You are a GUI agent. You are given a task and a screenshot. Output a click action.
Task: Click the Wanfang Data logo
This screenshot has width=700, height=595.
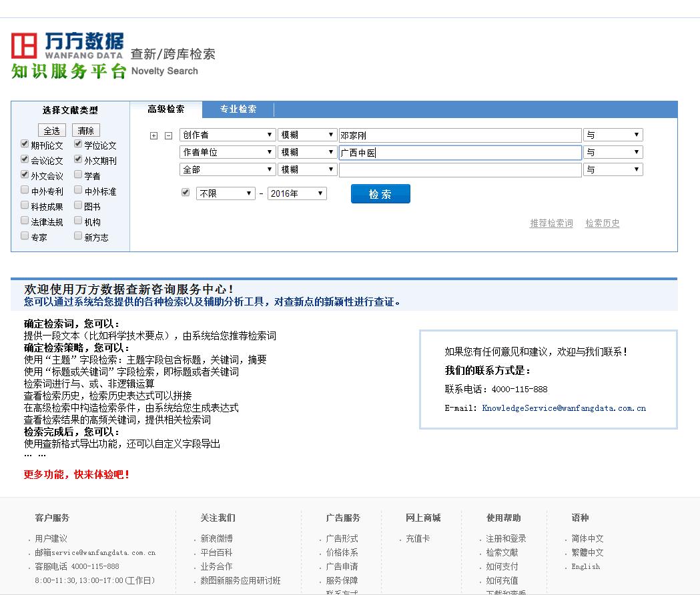(x=67, y=55)
